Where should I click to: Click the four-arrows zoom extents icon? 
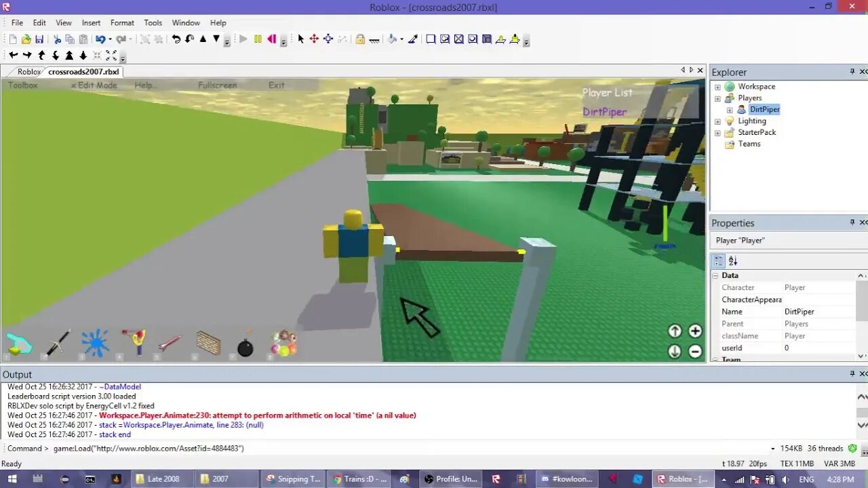111,56
